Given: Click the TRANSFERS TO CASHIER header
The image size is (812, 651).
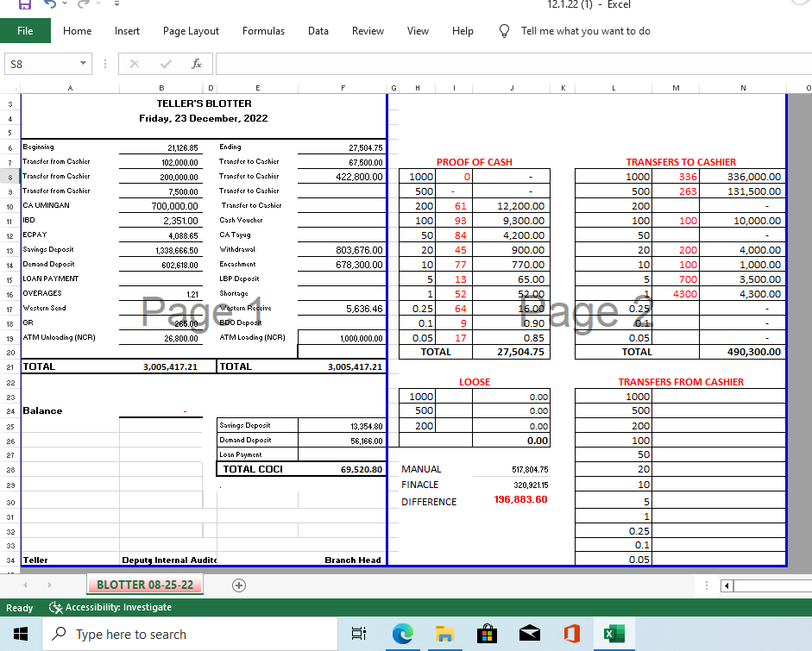Looking at the screenshot, I should (681, 162).
